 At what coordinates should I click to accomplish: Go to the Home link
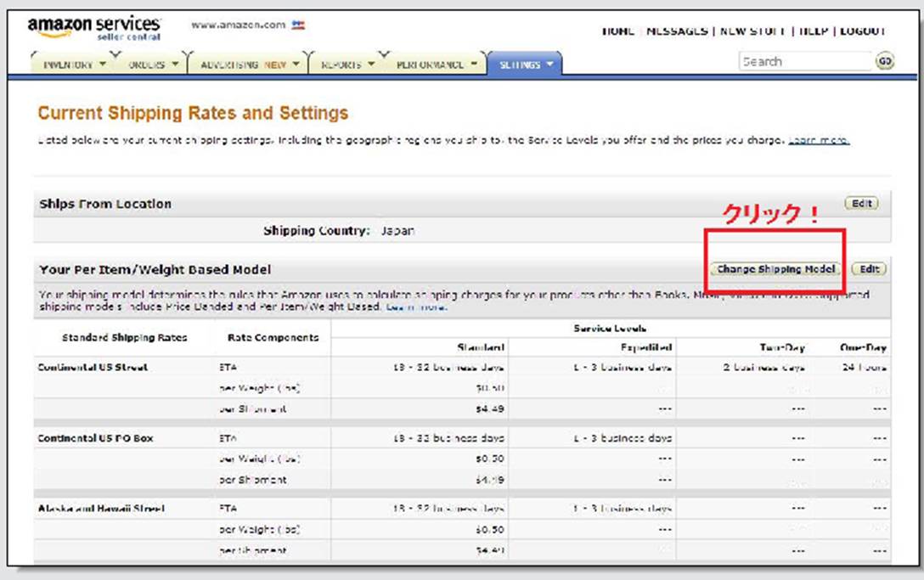(617, 31)
